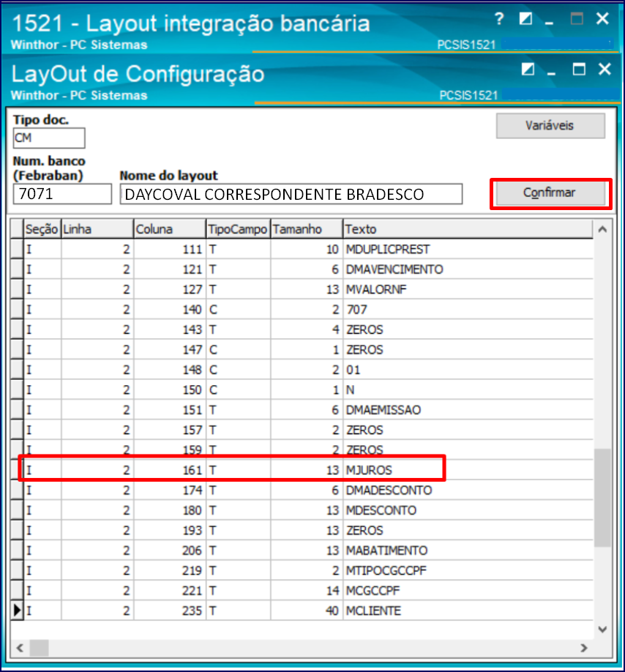The image size is (625, 672).
Task: Select the MCGCCPF text cell
Action: (x=468, y=591)
